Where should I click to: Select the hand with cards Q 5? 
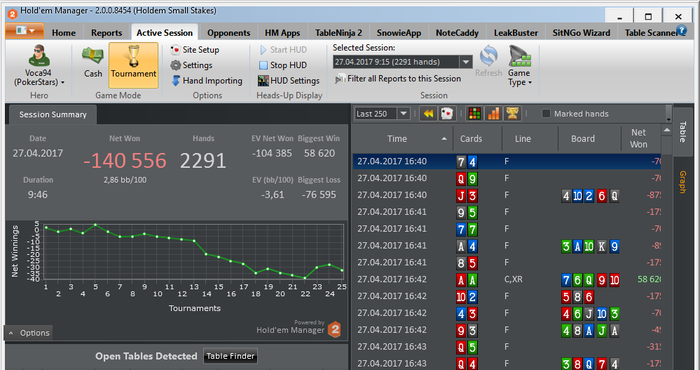click(507, 347)
